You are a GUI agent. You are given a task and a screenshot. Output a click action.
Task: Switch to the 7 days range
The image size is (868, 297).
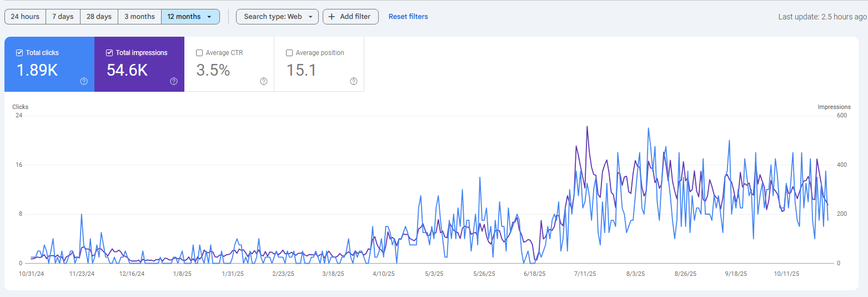pos(63,17)
